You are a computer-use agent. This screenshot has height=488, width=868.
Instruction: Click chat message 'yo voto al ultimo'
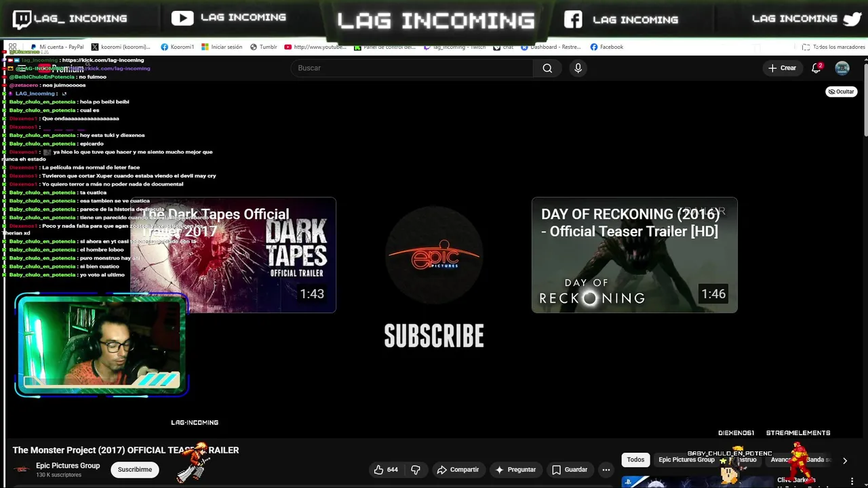[x=102, y=274]
